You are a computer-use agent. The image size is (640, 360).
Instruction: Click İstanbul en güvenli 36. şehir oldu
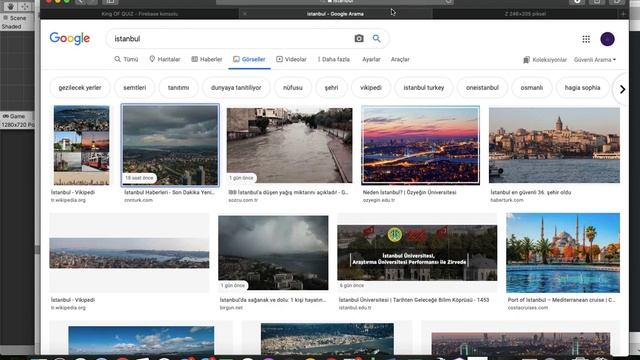531,192
